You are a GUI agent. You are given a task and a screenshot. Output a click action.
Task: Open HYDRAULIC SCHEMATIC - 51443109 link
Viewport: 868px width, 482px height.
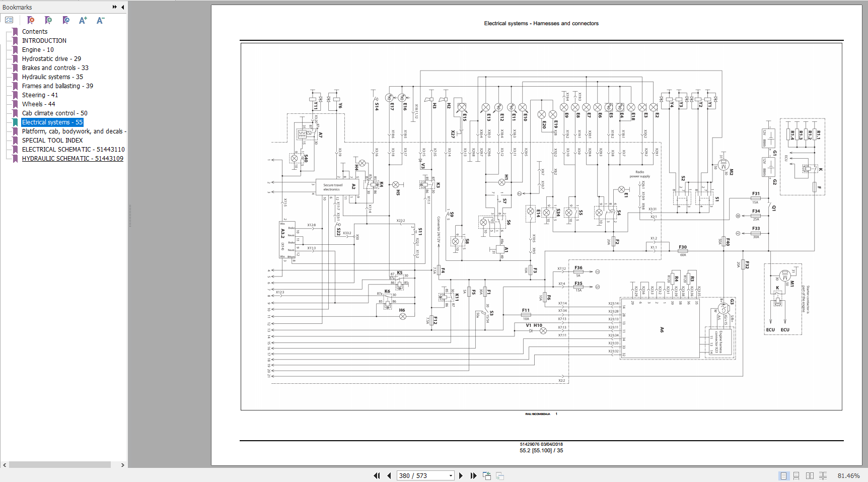pyautogui.click(x=73, y=159)
